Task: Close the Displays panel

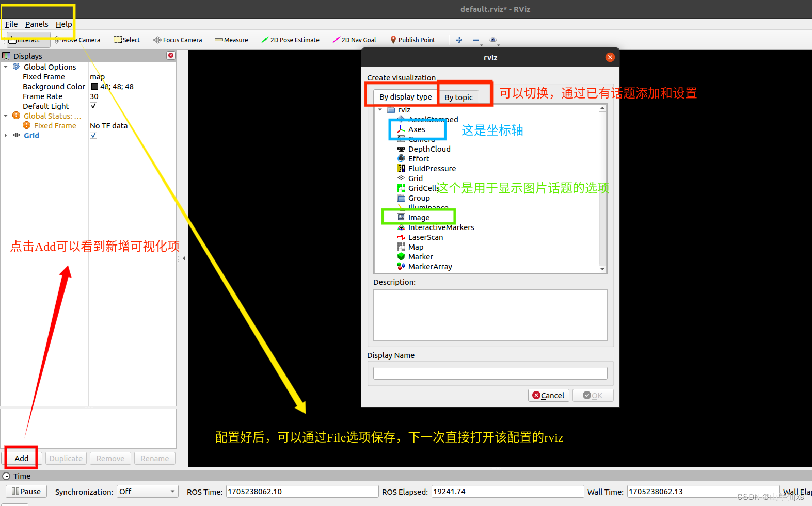Action: tap(171, 55)
